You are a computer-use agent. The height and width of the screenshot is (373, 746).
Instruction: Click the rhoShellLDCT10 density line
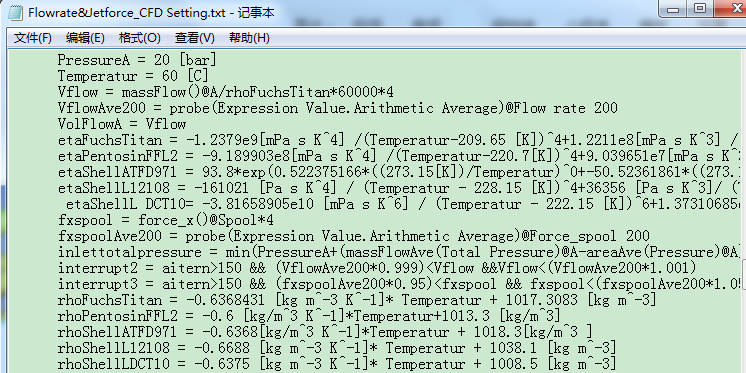coord(337,364)
